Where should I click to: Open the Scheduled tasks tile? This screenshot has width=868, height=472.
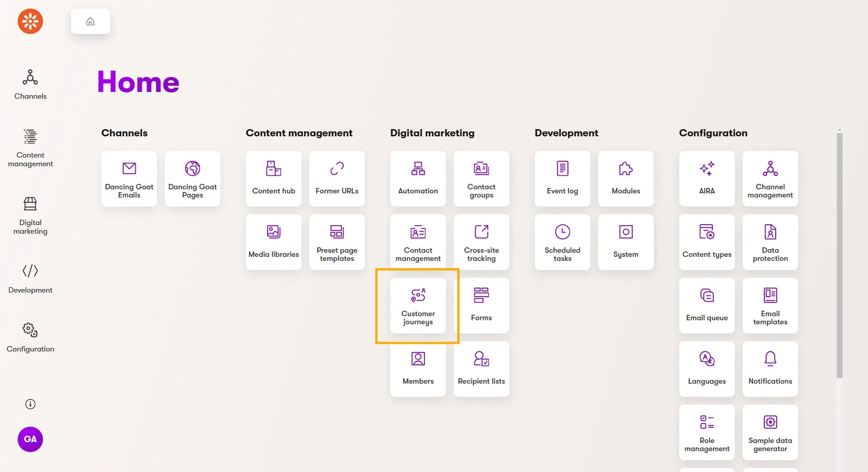tap(563, 242)
